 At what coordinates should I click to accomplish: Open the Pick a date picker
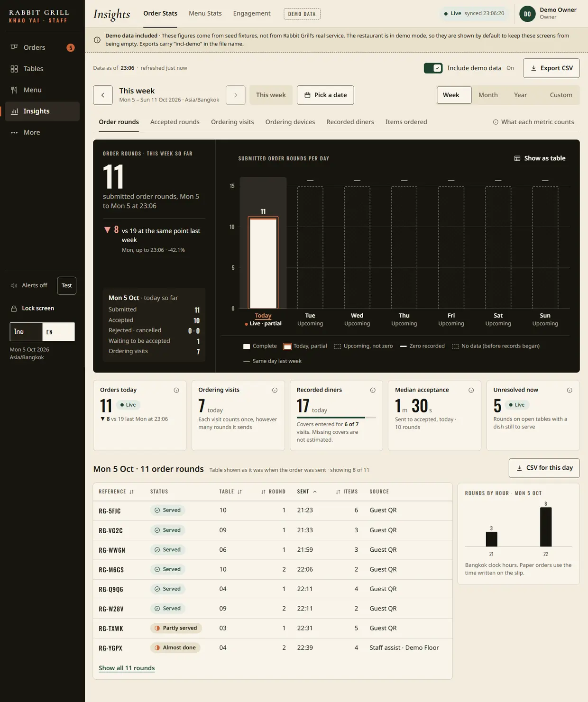[x=325, y=95]
